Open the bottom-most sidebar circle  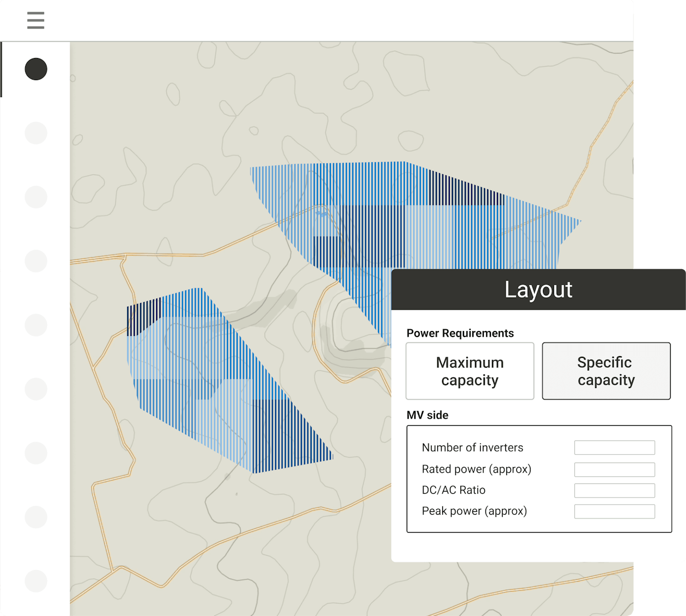click(x=36, y=581)
